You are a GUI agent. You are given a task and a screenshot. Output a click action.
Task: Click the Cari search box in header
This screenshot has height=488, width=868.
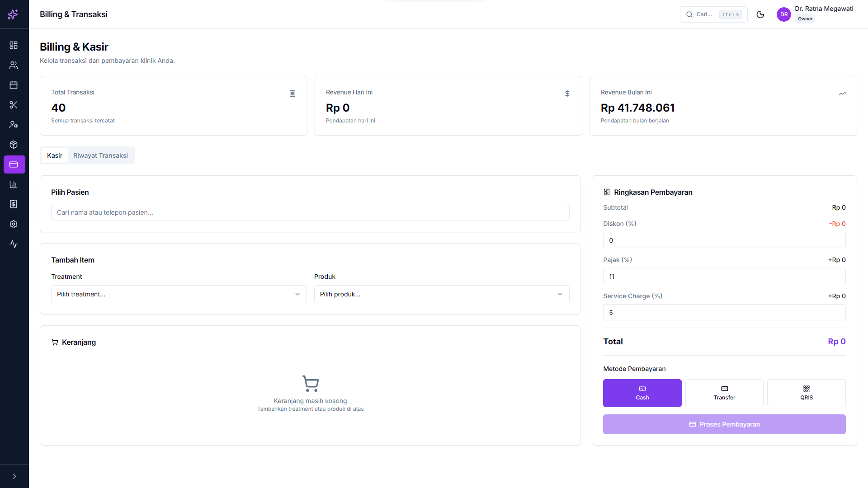coord(713,14)
